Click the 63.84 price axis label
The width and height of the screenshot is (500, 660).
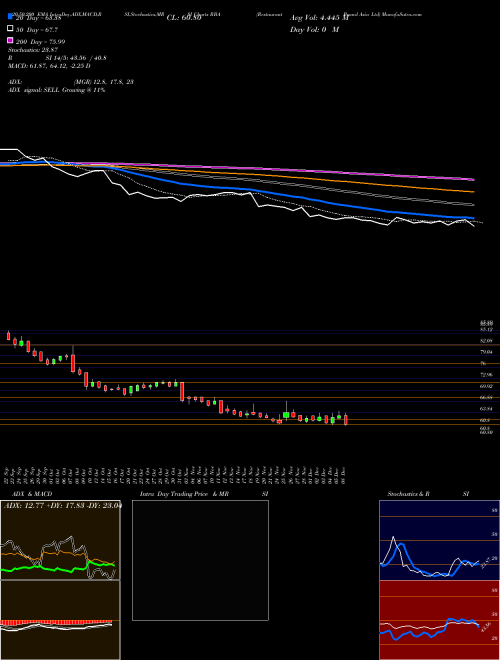tap(486, 408)
